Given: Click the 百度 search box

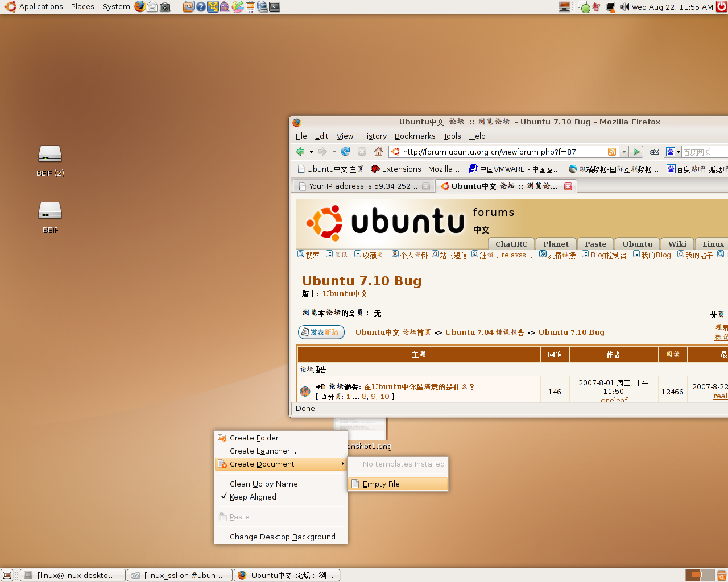Looking at the screenshot, I should pos(705,152).
